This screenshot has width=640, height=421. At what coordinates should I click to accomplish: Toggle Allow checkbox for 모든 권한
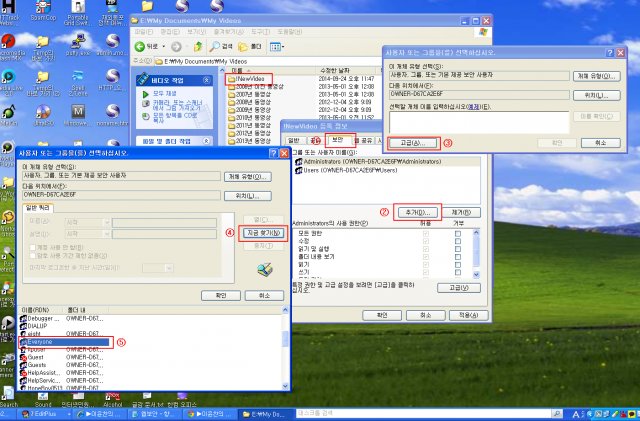click(x=426, y=234)
